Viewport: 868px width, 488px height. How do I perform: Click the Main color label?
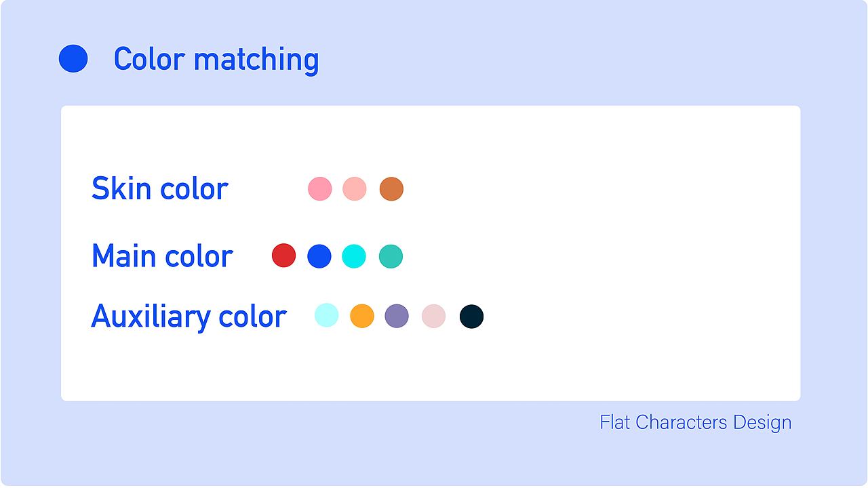point(162,256)
